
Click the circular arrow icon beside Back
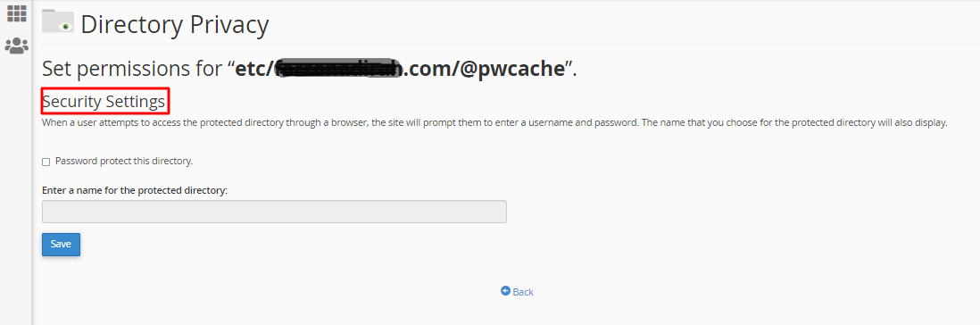[x=506, y=291]
